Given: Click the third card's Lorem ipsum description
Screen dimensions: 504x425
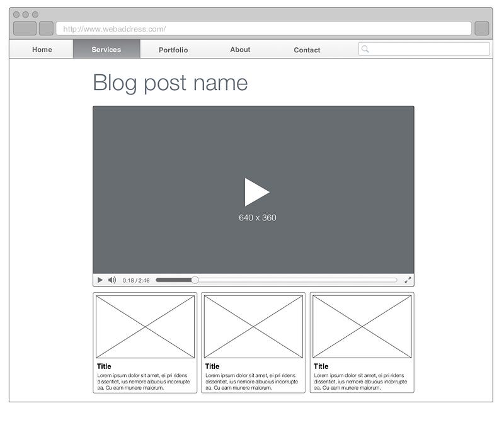Looking at the screenshot, I should [x=360, y=382].
